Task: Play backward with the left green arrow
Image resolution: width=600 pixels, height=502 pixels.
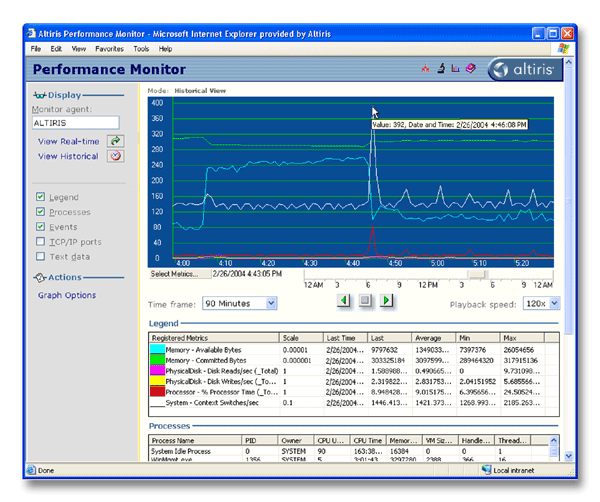Action: [x=344, y=300]
